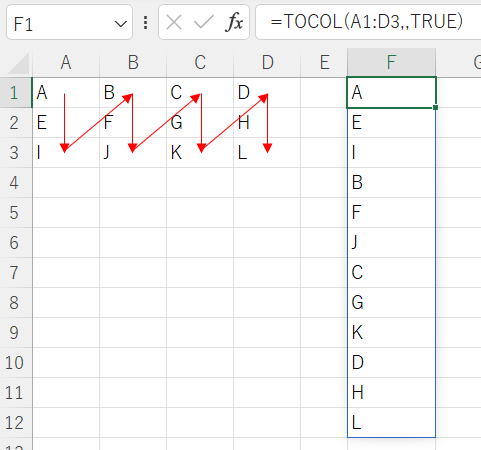
Task: Select row 12 header
Action: tap(16, 422)
